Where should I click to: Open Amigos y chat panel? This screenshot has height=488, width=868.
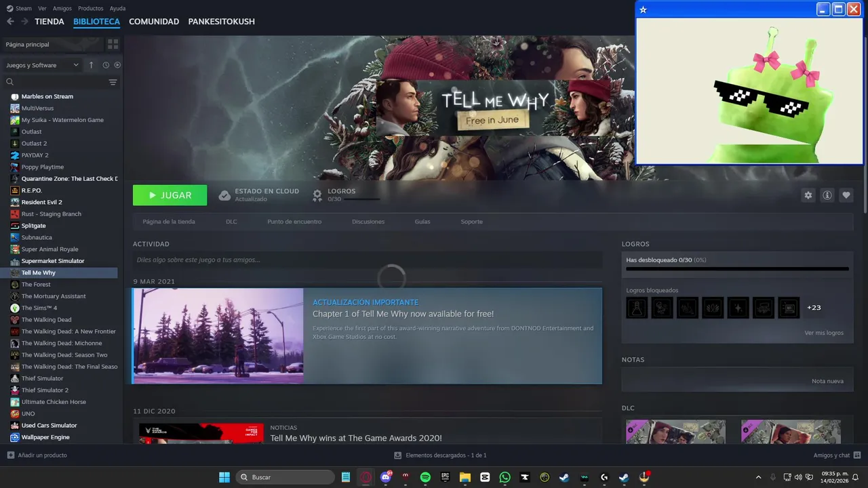tap(837, 455)
